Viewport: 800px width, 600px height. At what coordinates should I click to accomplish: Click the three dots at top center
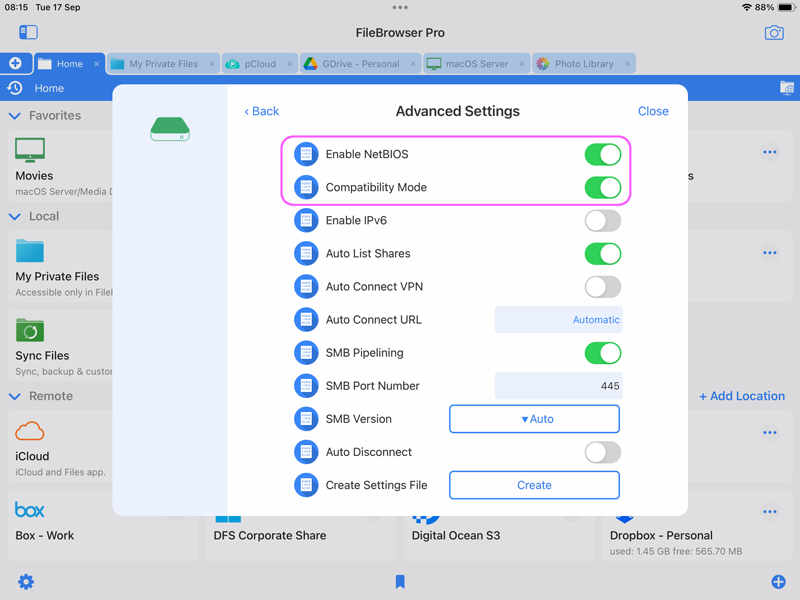[400, 7]
